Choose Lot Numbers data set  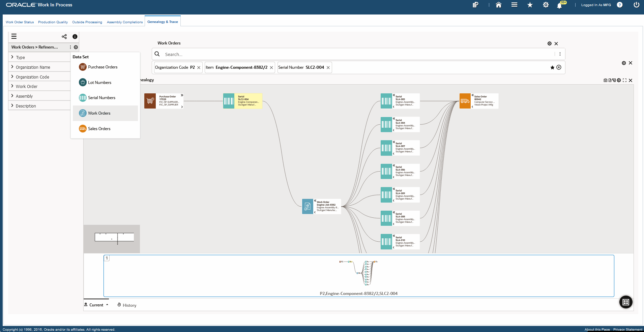[105, 83]
